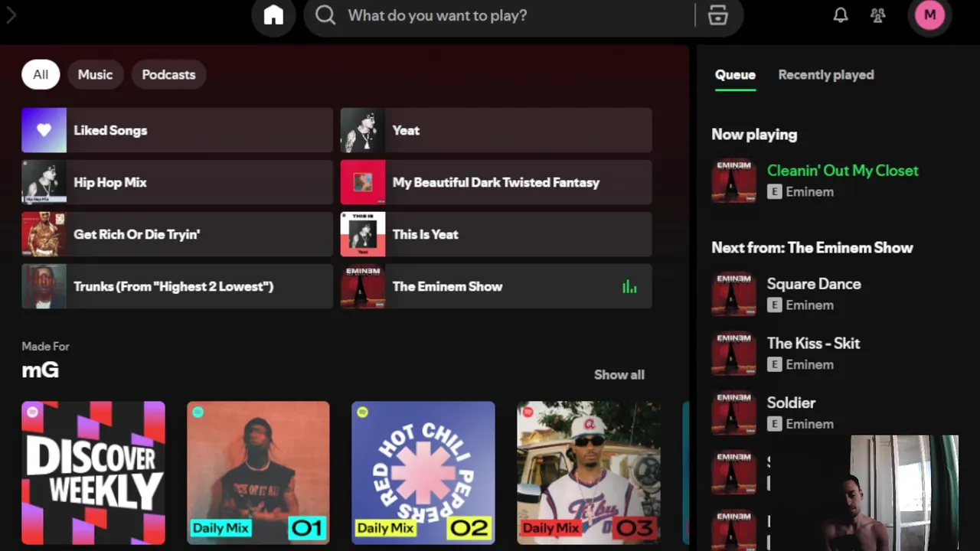The width and height of the screenshot is (980, 551).
Task: Click The Eminem Show album cover tile
Action: tap(363, 286)
